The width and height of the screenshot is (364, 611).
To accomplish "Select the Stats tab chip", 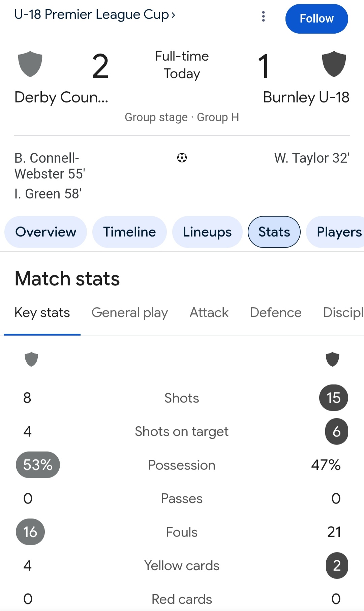I will 274,232.
